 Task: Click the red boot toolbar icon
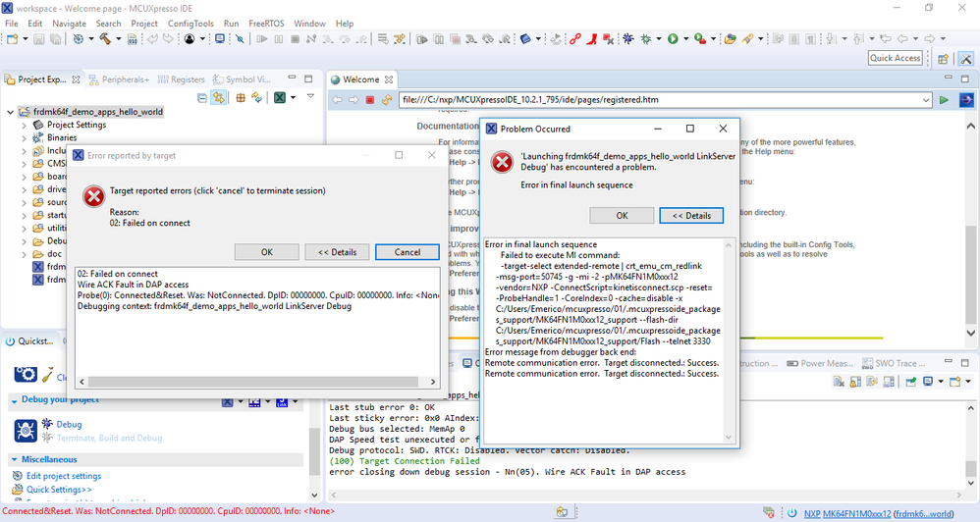[x=591, y=38]
